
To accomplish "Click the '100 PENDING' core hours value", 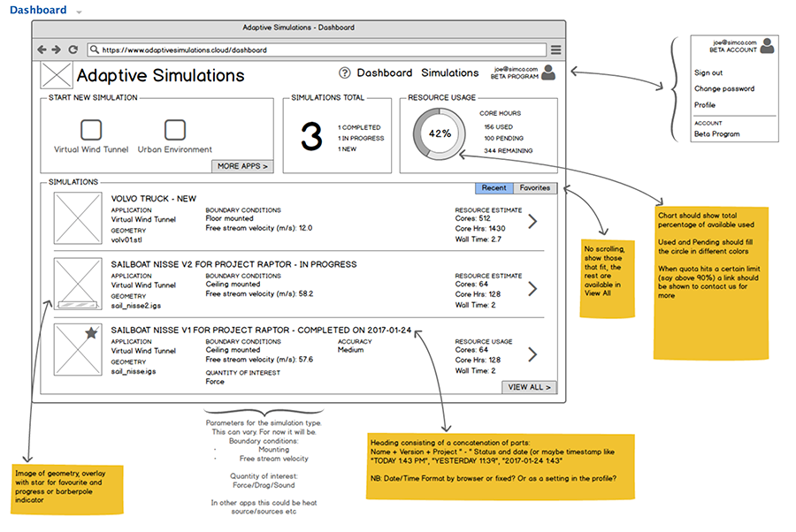I will pyautogui.click(x=503, y=139).
